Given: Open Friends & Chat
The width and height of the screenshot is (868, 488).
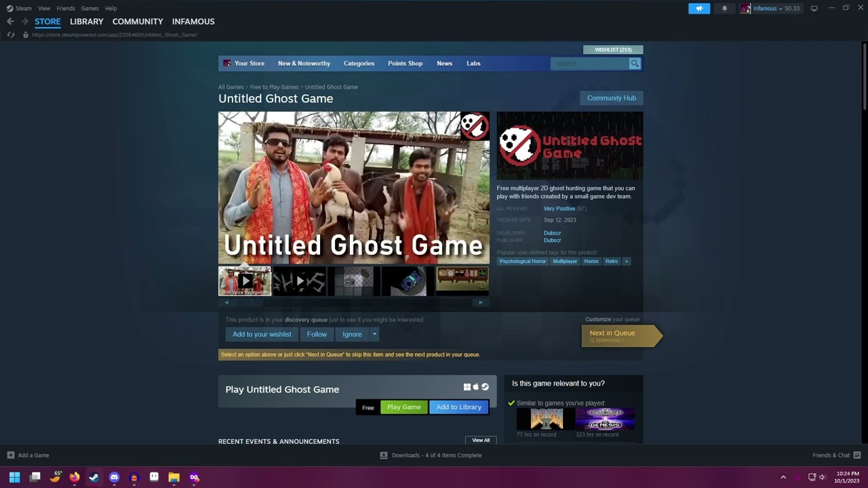Looking at the screenshot, I should [836, 455].
